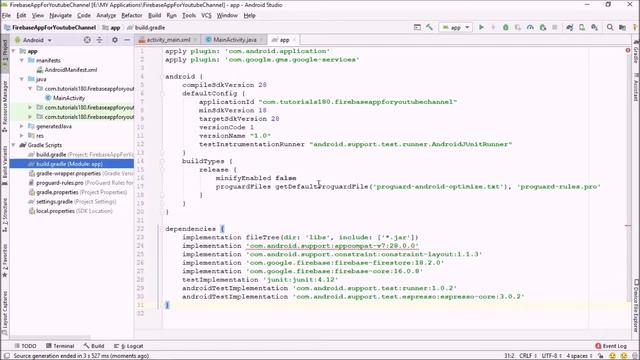The image size is (640, 360).
Task: Click tool window toggle in bottom-left corner
Action: (7, 356)
